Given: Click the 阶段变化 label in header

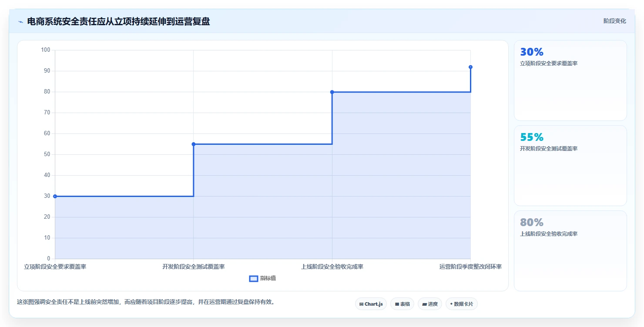Looking at the screenshot, I should tap(615, 21).
